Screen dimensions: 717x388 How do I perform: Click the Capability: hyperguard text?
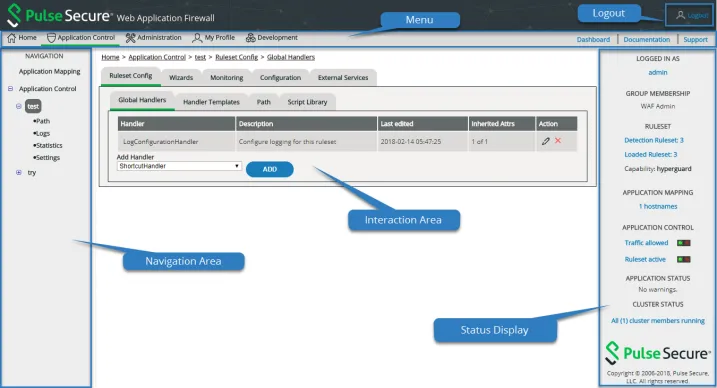(658, 169)
